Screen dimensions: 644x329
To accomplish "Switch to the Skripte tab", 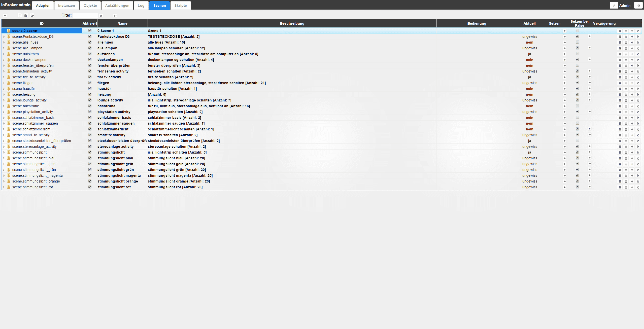I will 181,6.
